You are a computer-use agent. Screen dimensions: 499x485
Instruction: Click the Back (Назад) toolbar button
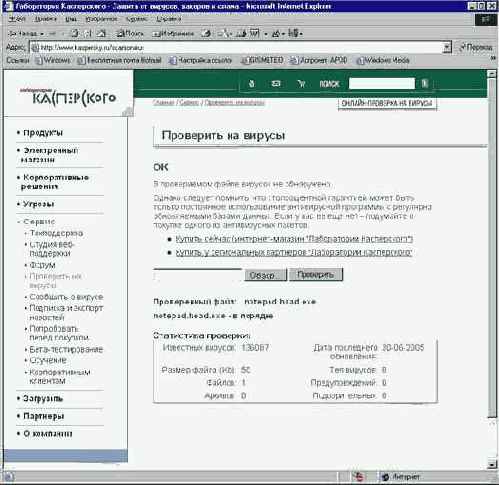point(23,34)
